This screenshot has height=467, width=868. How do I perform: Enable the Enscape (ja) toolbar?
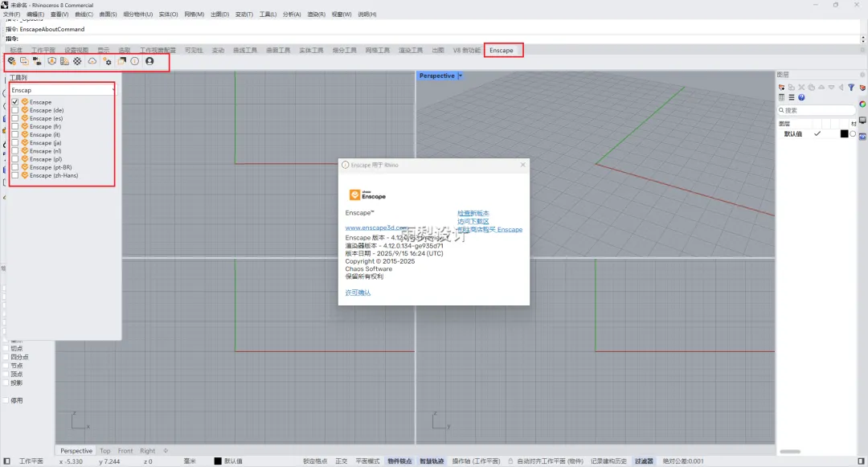point(15,143)
